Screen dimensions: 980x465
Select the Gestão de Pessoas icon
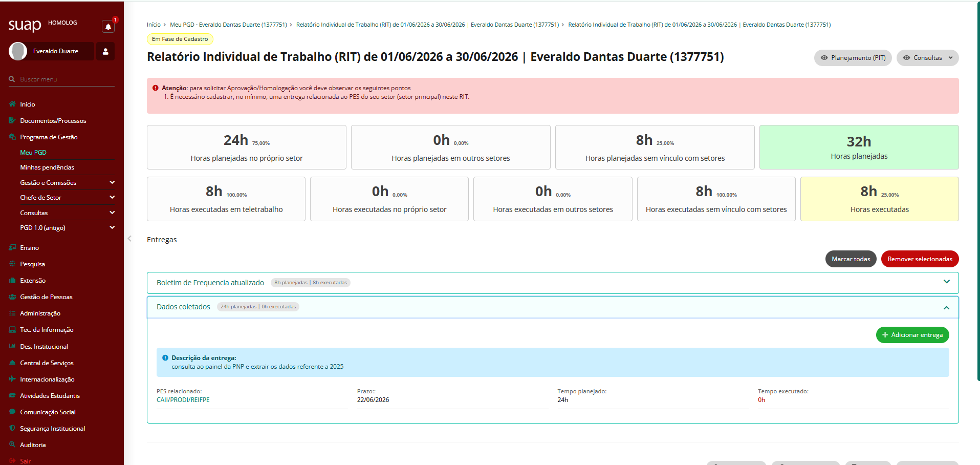(x=12, y=297)
